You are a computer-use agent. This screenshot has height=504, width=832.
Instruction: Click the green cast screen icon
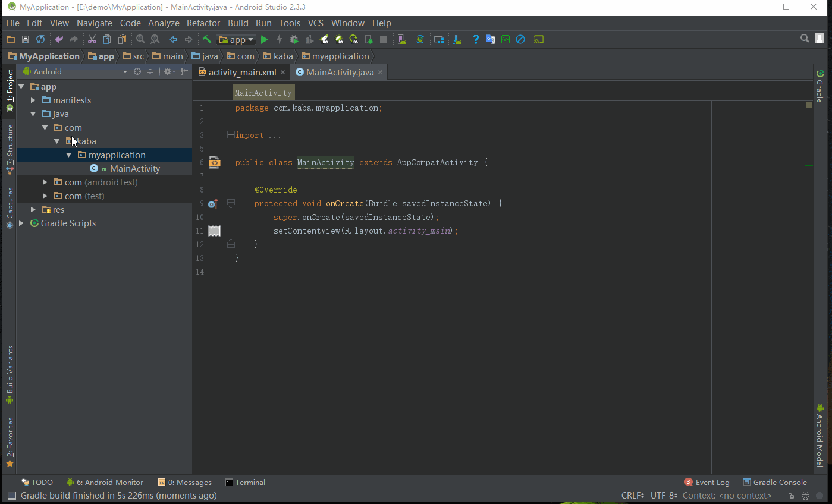(x=539, y=39)
